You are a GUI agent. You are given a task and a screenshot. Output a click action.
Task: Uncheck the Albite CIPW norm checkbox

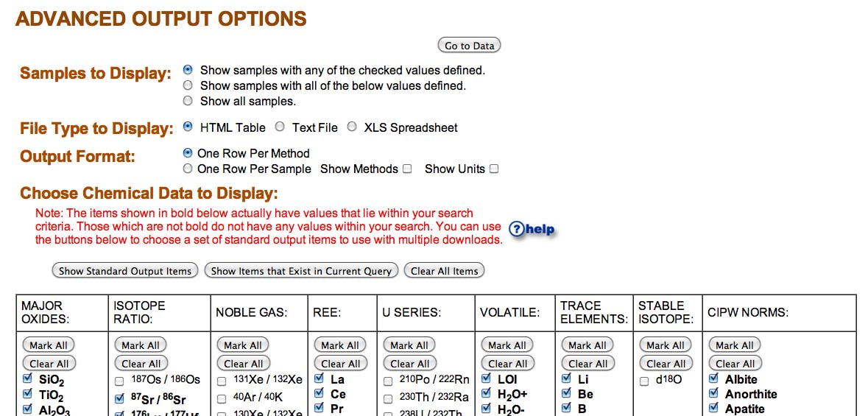click(714, 379)
